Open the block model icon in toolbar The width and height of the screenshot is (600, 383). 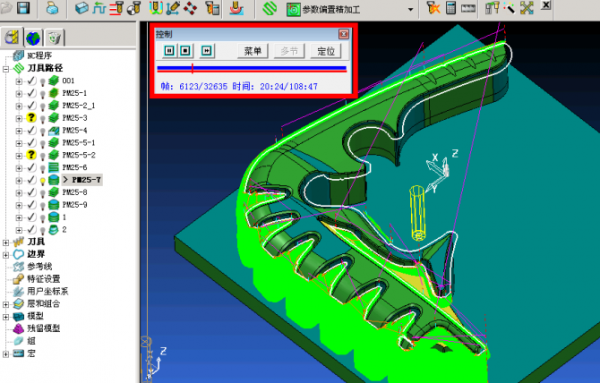click(x=82, y=8)
